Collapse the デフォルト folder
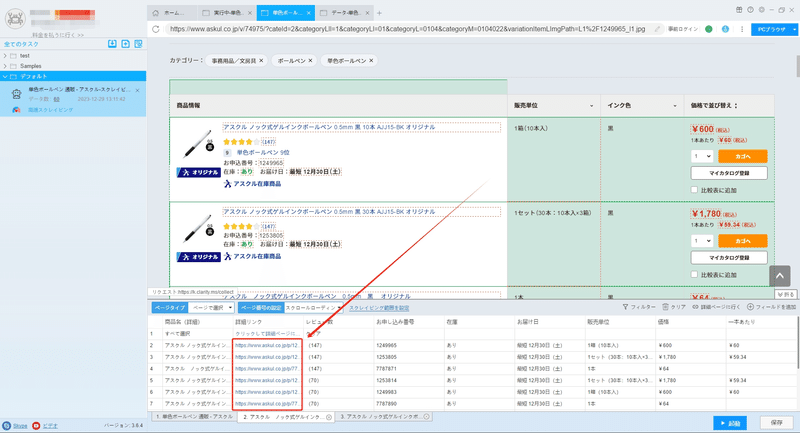800x433 pixels. tap(5, 77)
